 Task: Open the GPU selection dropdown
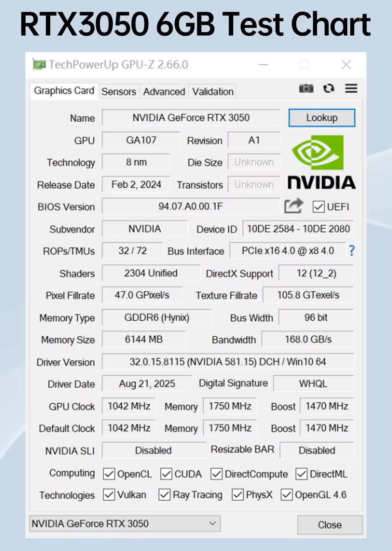125,524
